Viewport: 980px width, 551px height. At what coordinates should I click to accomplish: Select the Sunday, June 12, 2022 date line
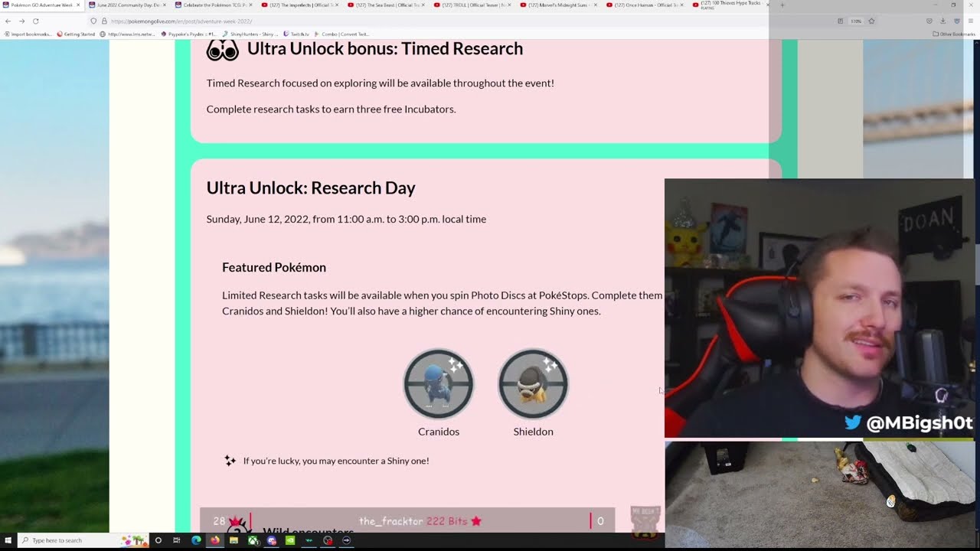346,219
